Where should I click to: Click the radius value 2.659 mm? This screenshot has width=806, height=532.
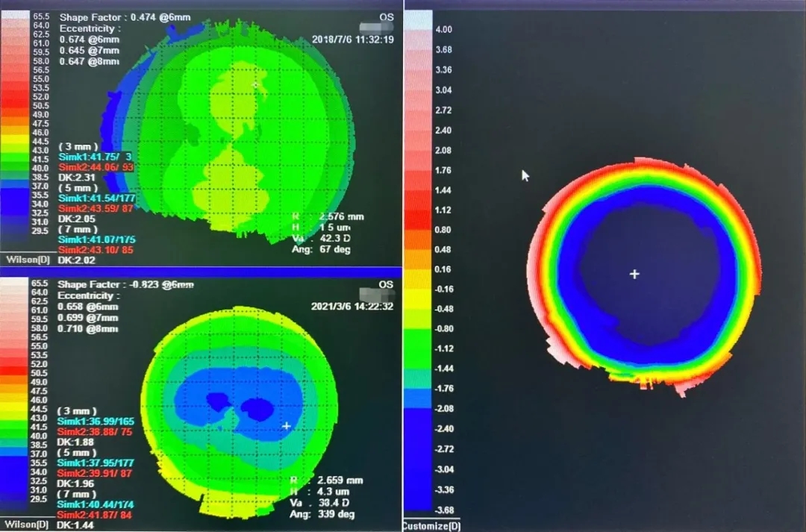coord(340,480)
